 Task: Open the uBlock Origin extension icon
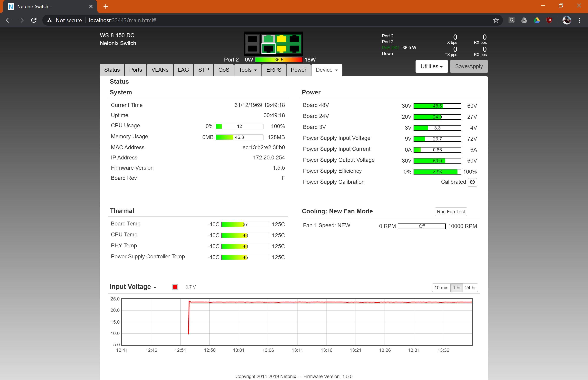[x=549, y=20]
